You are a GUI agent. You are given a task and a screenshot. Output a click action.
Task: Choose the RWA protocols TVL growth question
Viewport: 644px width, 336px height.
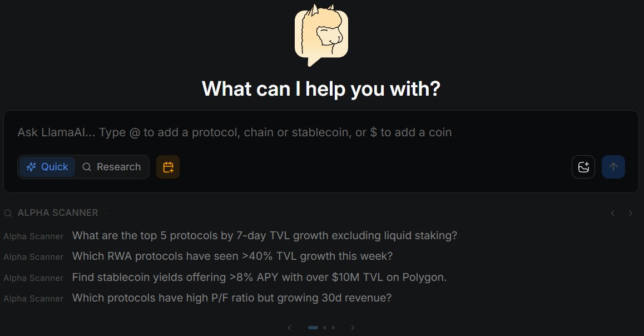232,256
